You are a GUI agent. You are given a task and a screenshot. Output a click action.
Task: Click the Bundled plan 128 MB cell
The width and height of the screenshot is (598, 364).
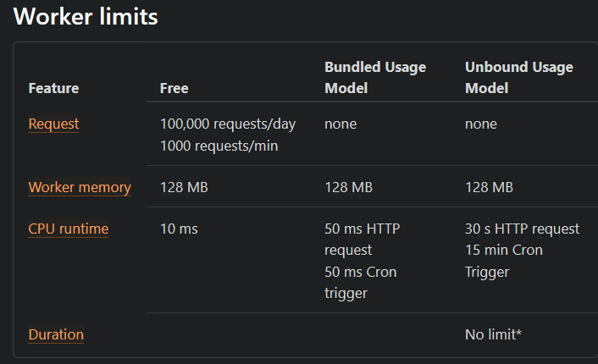click(348, 187)
